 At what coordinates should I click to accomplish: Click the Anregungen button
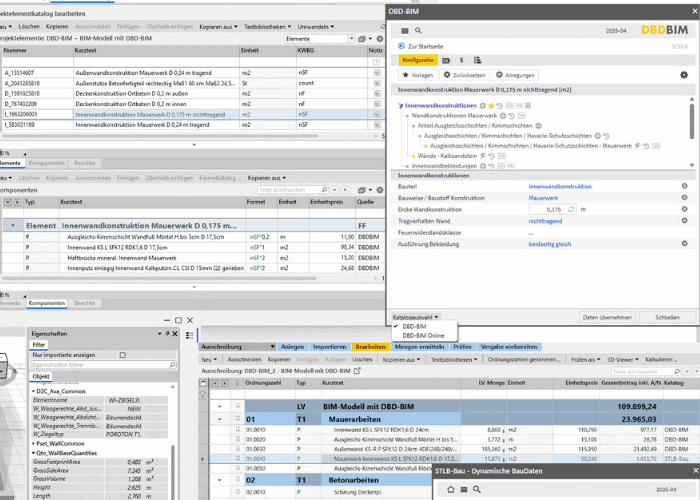point(515,75)
